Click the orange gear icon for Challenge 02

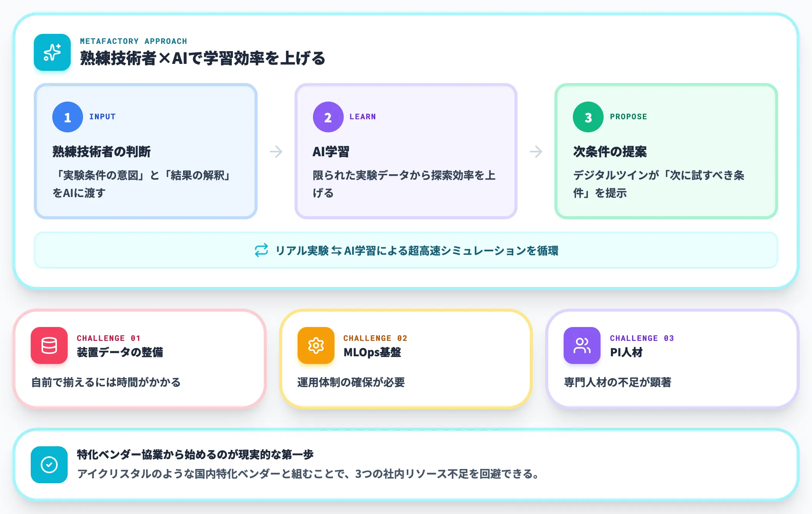point(316,345)
